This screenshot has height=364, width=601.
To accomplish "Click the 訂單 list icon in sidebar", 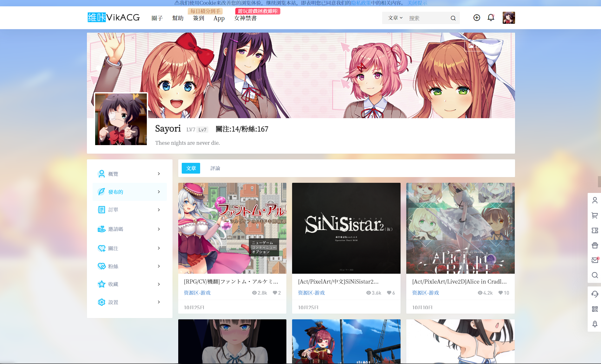I will tap(101, 210).
